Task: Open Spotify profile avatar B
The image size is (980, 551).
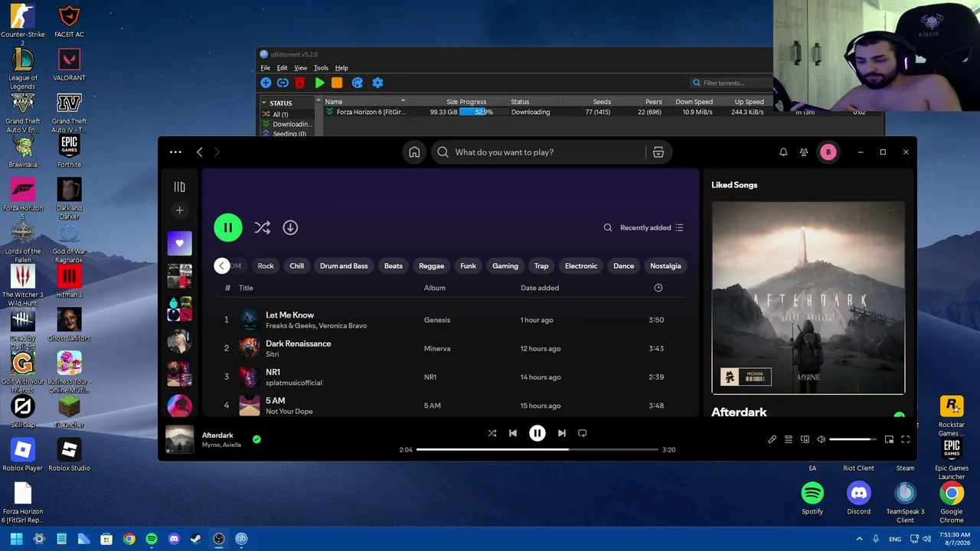Action: pos(828,152)
